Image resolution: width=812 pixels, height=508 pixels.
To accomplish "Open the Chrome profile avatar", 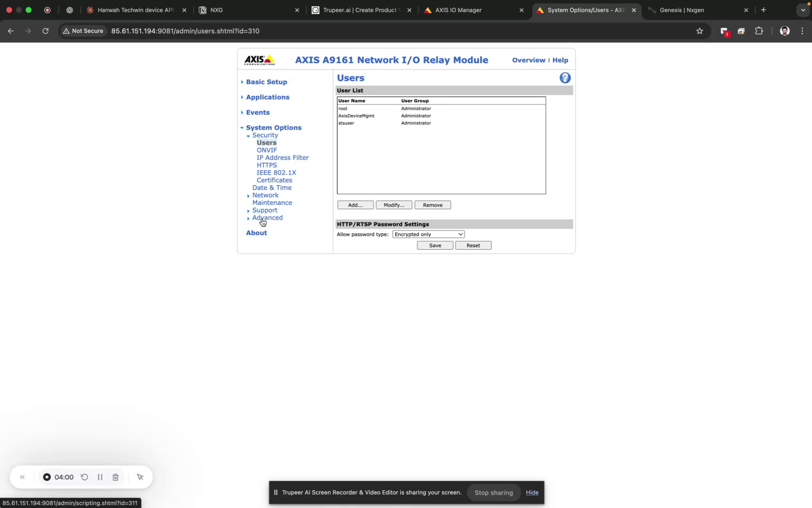I will point(784,31).
